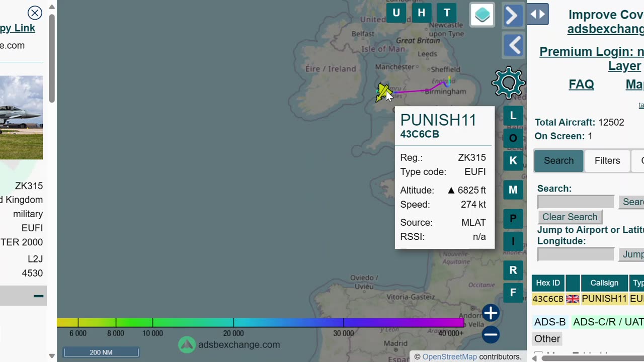Open the OpenStreetMap attribution link

pyautogui.click(x=449, y=357)
